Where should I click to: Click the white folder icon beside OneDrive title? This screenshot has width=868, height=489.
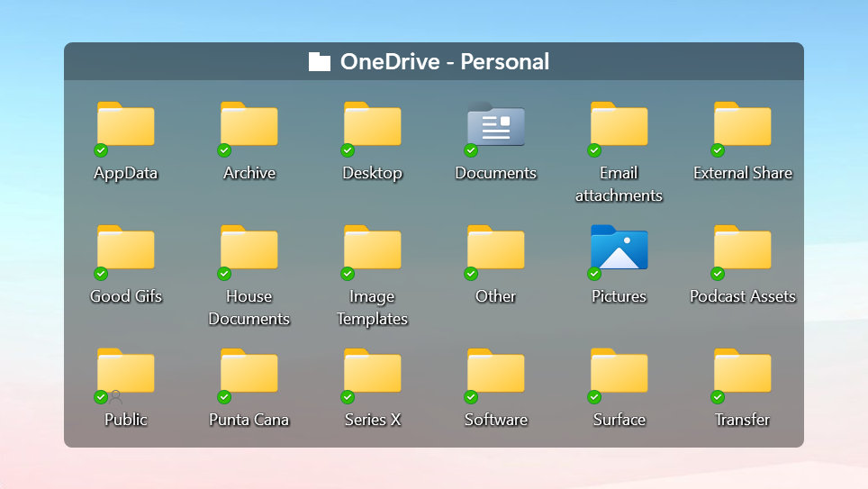320,62
